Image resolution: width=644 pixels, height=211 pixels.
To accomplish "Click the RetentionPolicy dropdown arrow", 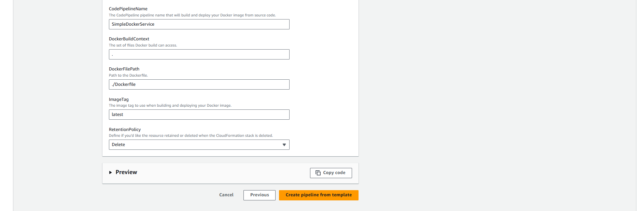I will coord(284,145).
